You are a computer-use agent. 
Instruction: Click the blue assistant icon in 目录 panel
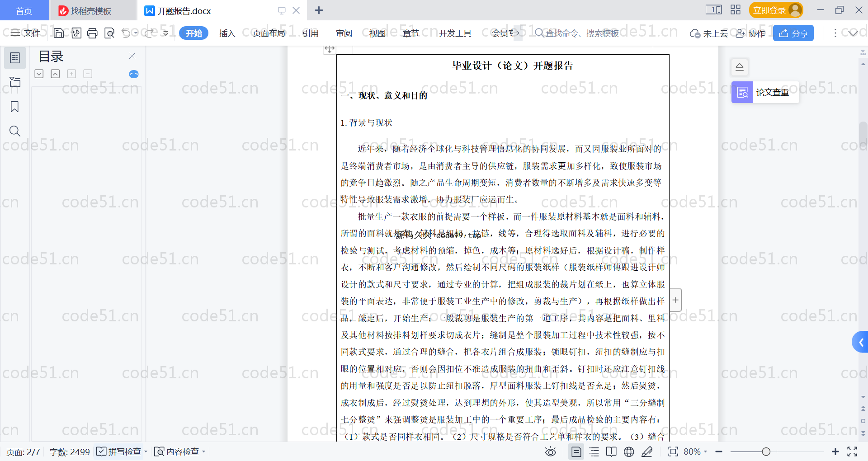(x=133, y=74)
